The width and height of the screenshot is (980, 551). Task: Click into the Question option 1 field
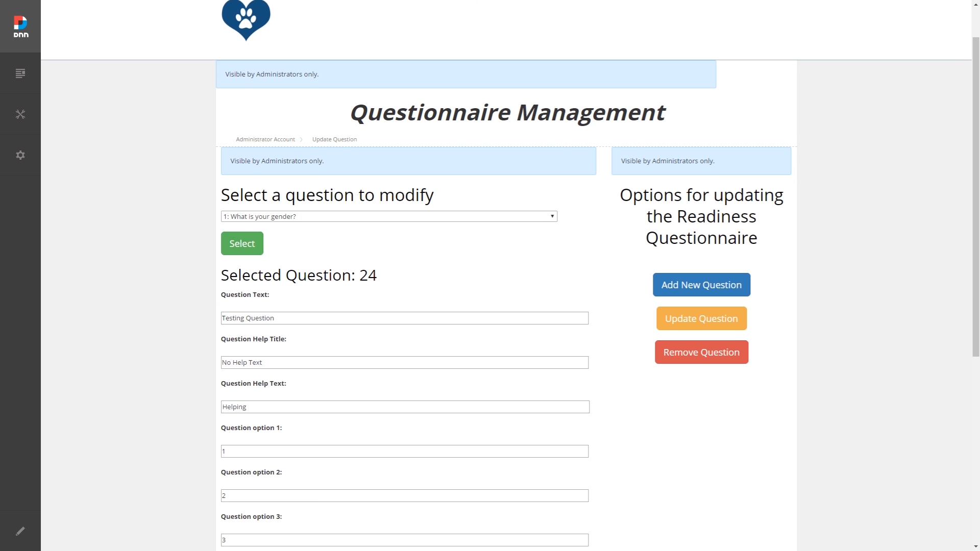click(405, 451)
